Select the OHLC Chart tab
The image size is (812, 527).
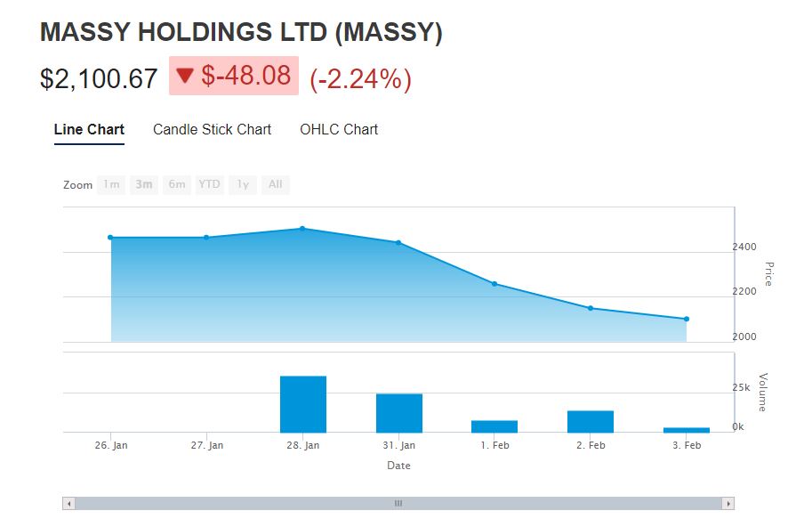339,130
